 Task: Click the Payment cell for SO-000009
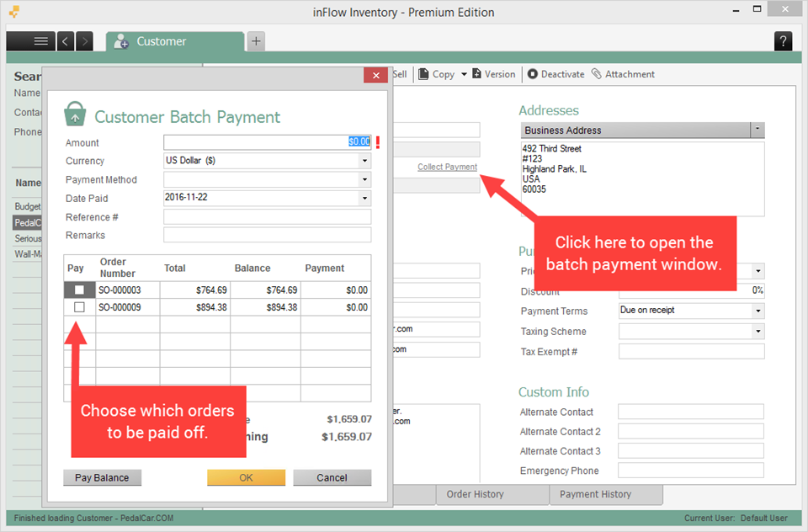coord(336,307)
